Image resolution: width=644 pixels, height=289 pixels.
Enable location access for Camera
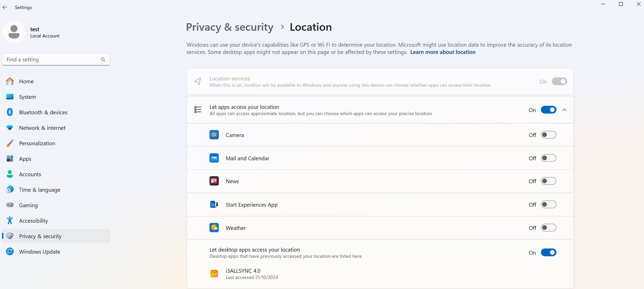[548, 135]
